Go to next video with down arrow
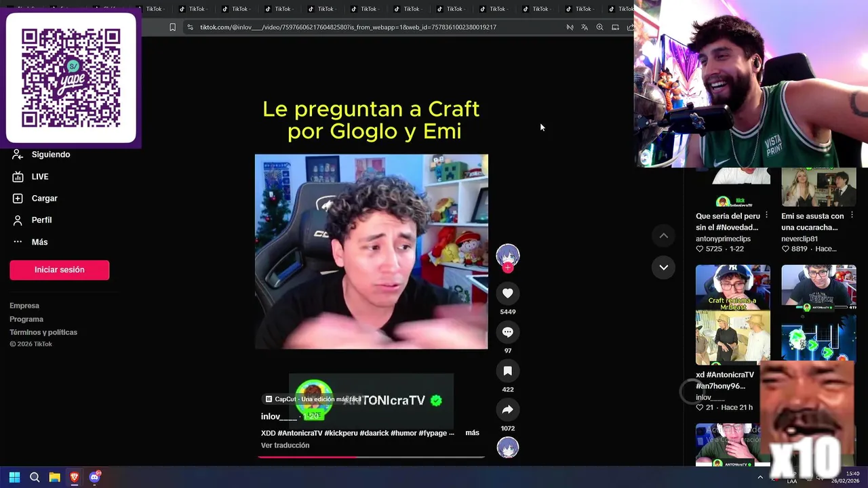 point(664,267)
